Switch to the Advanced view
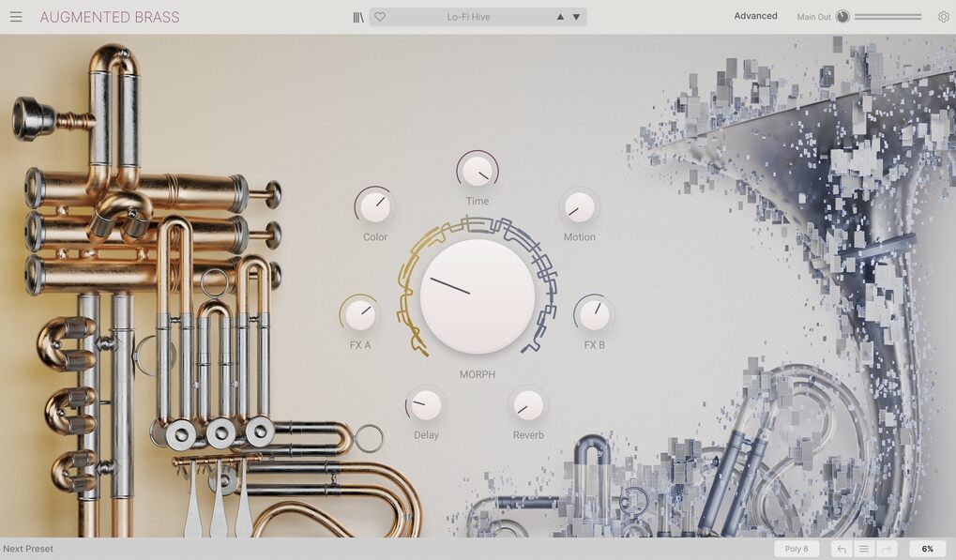The height and width of the screenshot is (560, 956). pos(755,15)
